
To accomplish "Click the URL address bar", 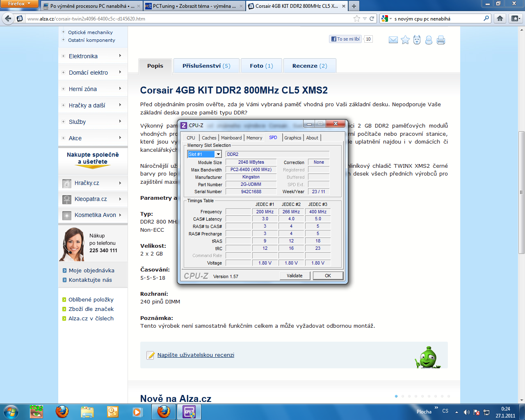I will pos(189,18).
